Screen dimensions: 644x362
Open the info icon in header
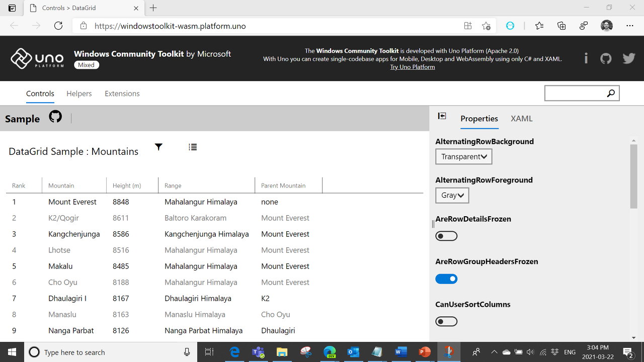click(586, 58)
